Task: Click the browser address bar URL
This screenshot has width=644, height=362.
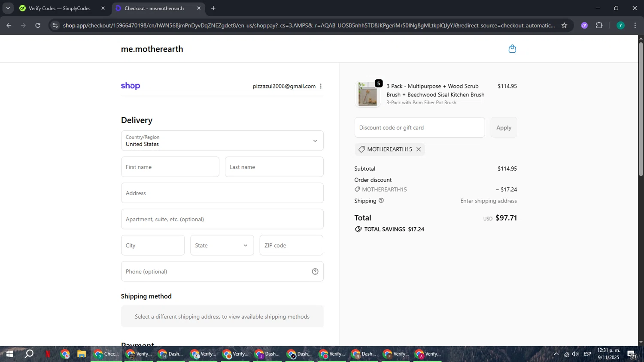Action: pyautogui.click(x=309, y=26)
